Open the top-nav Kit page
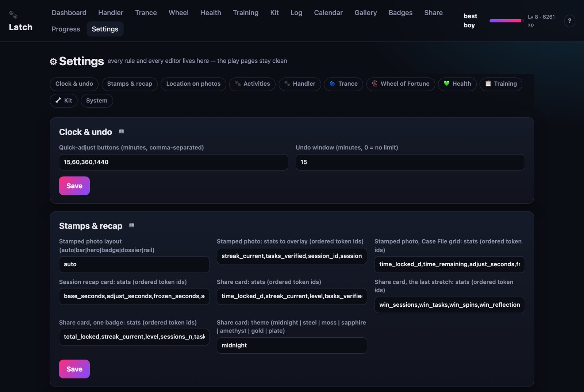The height and width of the screenshot is (392, 584). (x=274, y=13)
